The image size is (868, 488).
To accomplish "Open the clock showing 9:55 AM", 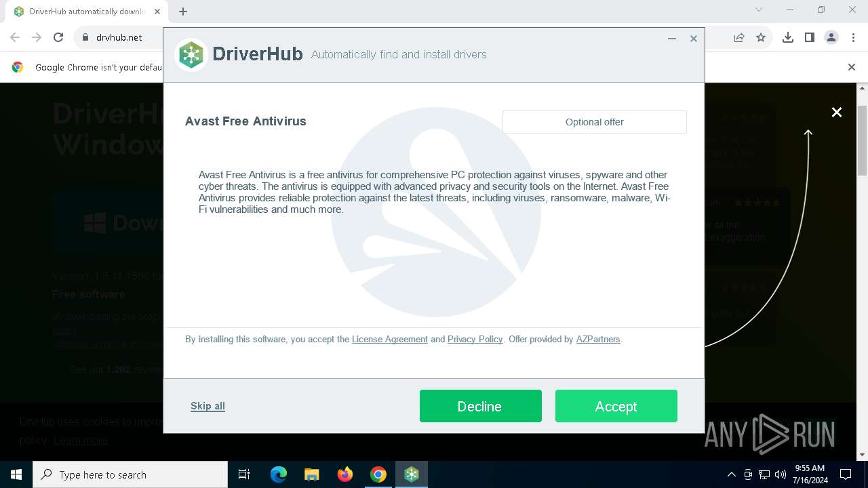I will (x=810, y=474).
